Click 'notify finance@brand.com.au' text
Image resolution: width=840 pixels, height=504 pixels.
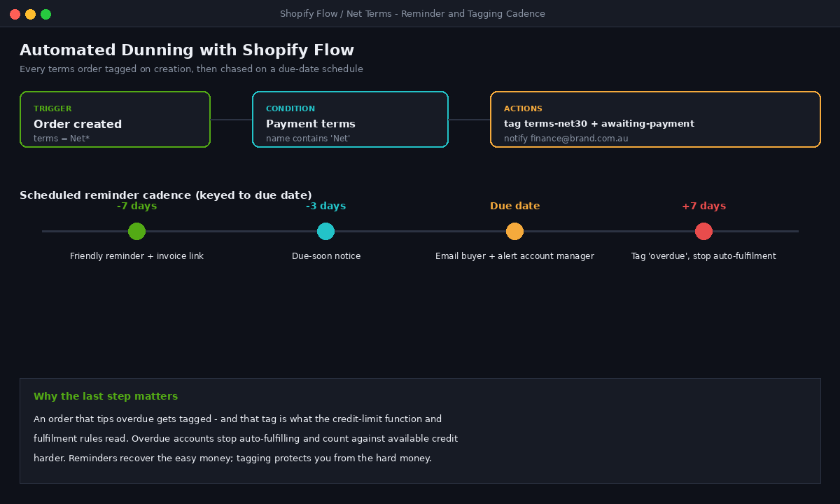tap(566, 139)
